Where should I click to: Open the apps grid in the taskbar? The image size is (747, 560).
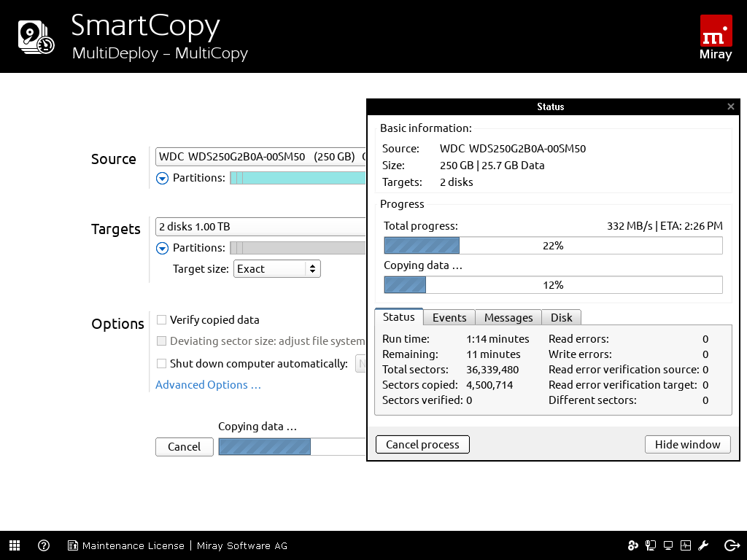pyautogui.click(x=15, y=545)
